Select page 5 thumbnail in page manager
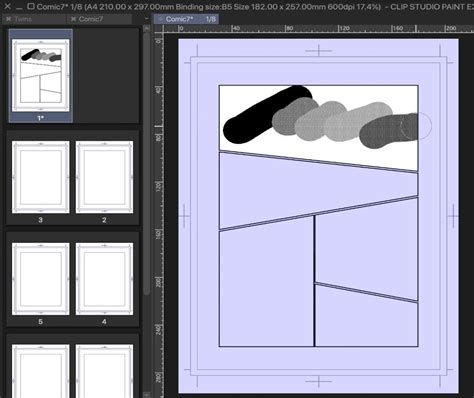The image size is (474, 398). 41,279
